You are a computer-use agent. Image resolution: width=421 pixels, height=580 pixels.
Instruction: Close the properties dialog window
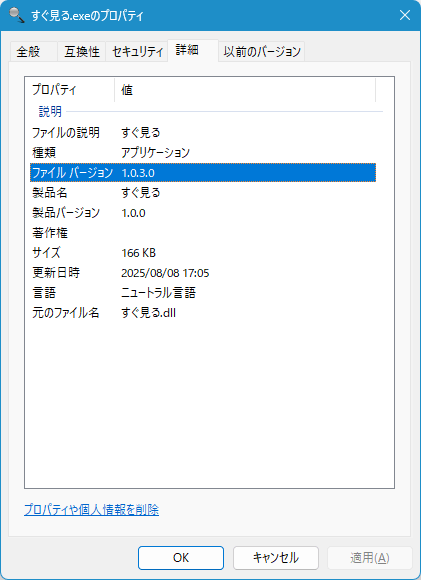coord(405,15)
